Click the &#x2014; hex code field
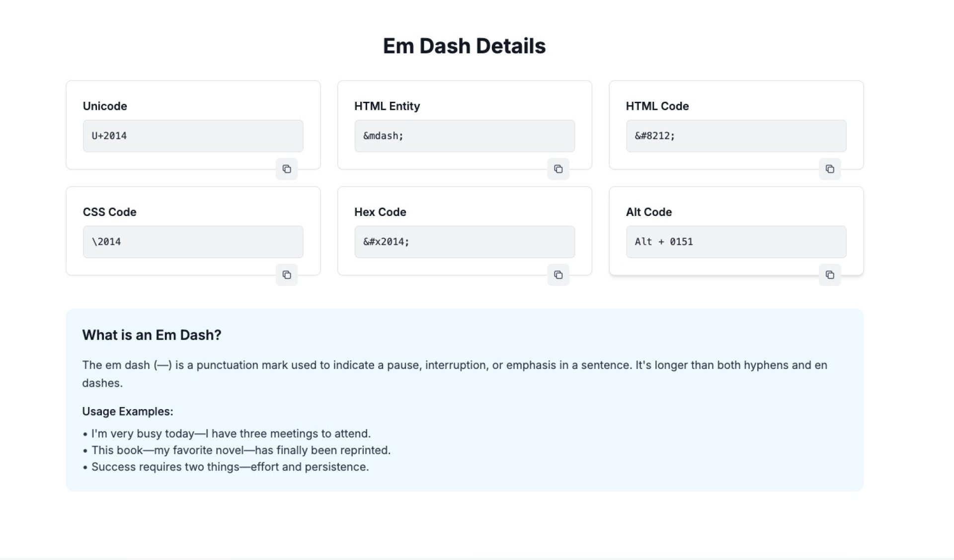The height and width of the screenshot is (560, 954). 464,242
